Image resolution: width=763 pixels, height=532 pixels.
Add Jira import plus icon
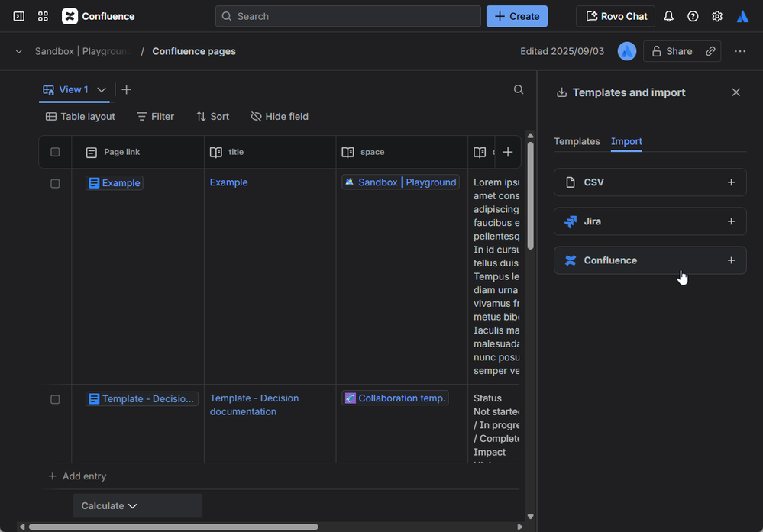pos(731,221)
